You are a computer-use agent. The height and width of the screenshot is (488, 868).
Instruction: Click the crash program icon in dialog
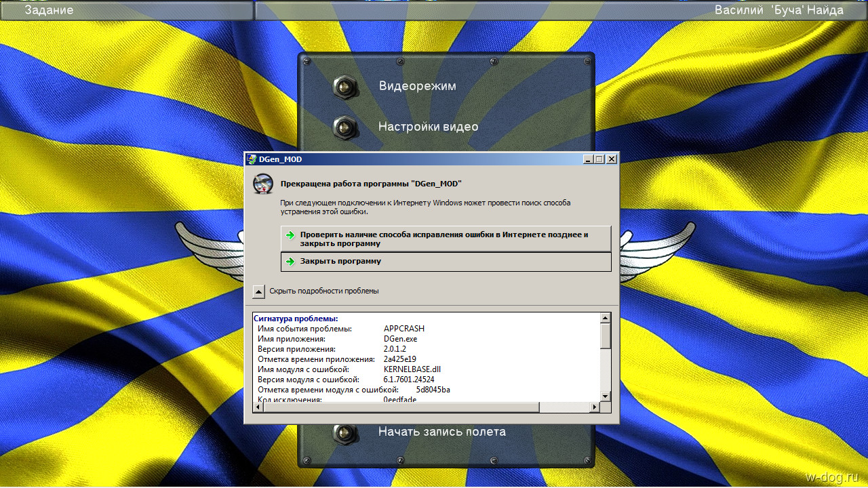coord(263,184)
